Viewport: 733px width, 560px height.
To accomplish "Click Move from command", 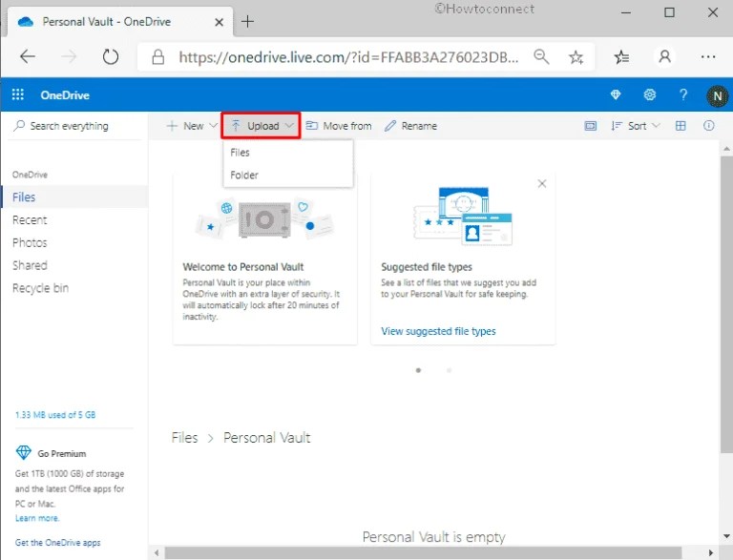I will pyautogui.click(x=339, y=126).
